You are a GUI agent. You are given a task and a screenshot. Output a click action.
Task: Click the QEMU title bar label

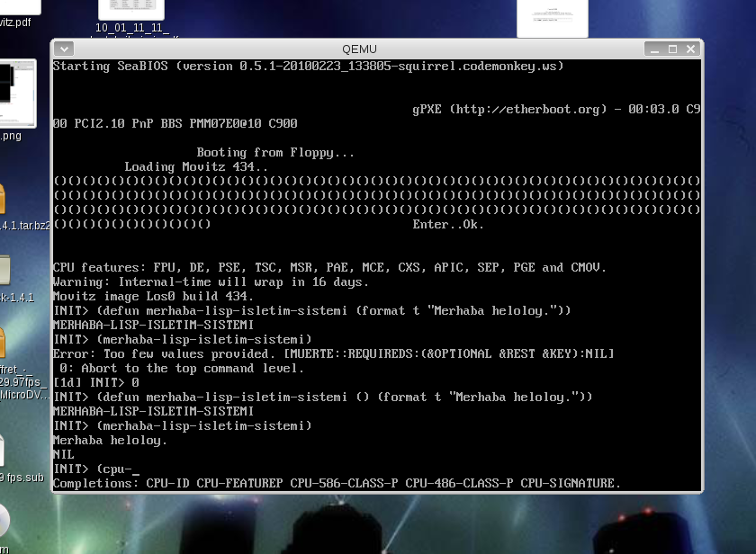tap(359, 49)
